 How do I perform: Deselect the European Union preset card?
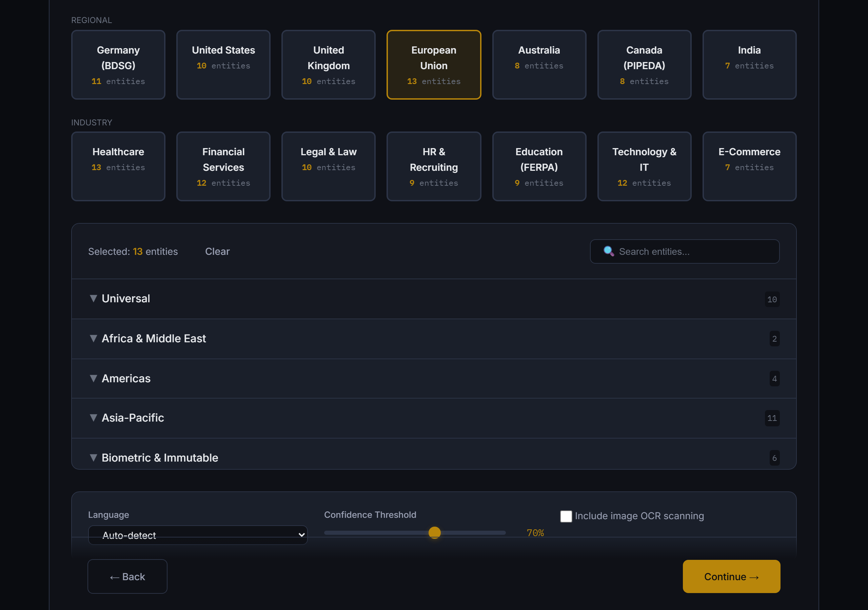tap(434, 65)
